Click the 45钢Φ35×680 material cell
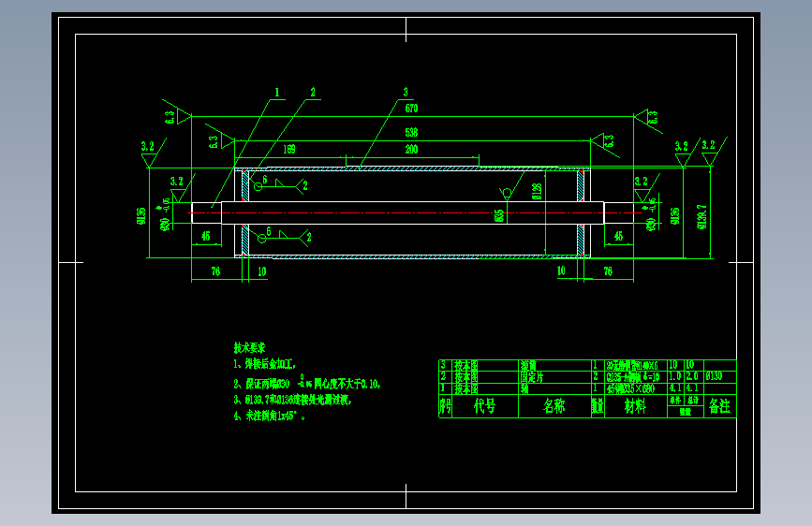Viewport: 812px width, 526px height. (630, 388)
